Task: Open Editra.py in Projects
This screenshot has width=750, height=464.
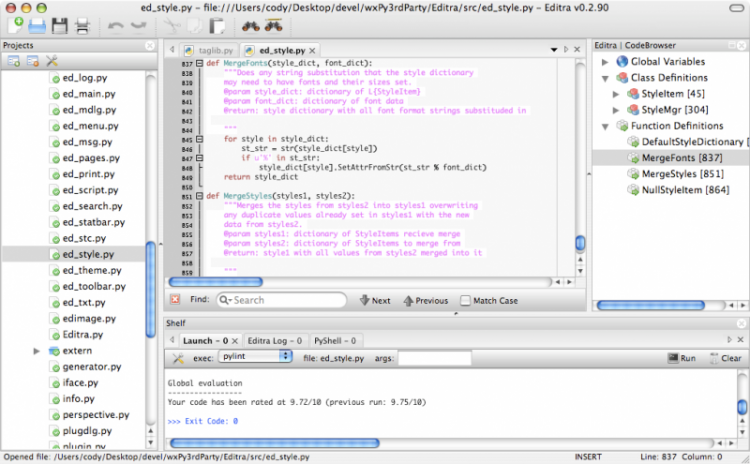Action: tap(83, 334)
